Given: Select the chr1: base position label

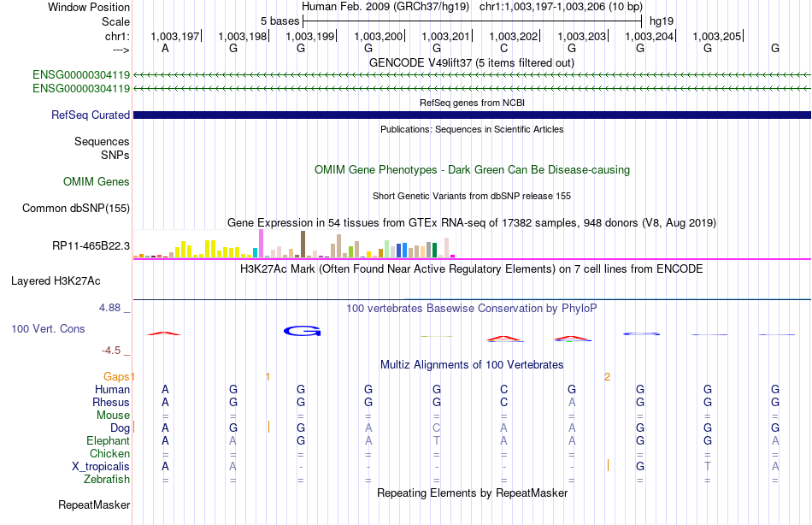Looking at the screenshot, I should click(x=117, y=36).
